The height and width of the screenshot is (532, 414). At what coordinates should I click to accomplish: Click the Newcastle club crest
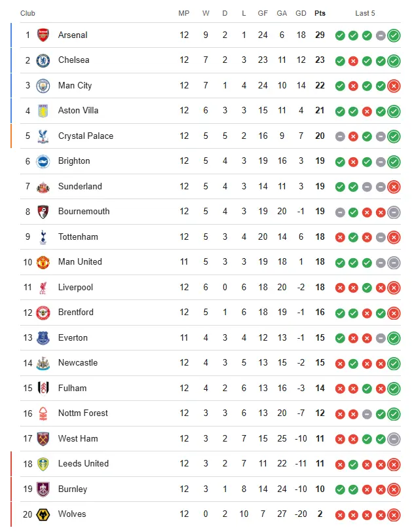point(43,363)
